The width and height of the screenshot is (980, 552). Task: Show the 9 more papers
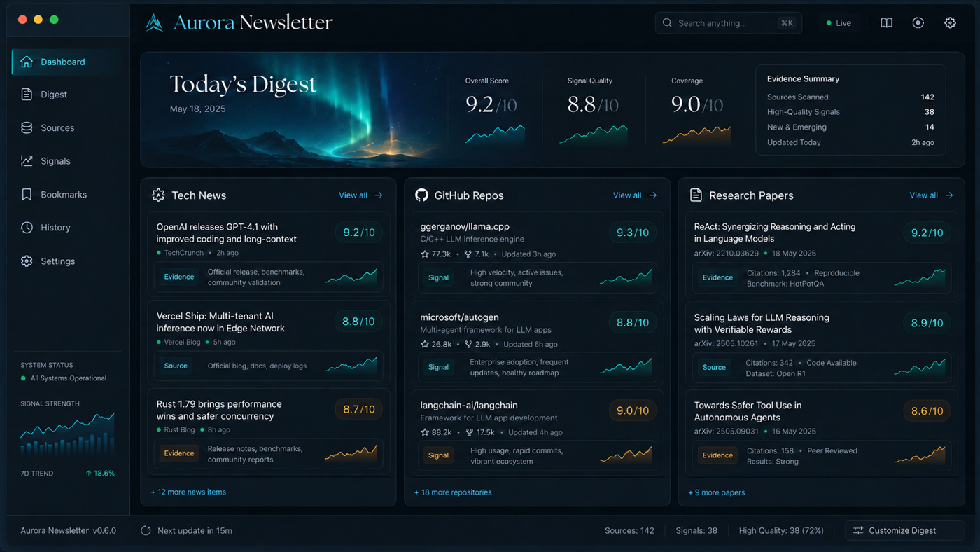pyautogui.click(x=717, y=492)
